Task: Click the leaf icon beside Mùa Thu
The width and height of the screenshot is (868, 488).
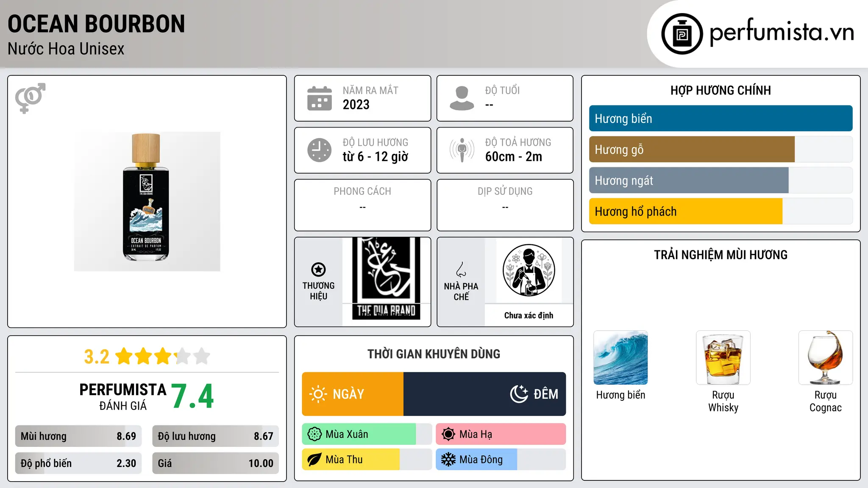Action: [x=314, y=460]
